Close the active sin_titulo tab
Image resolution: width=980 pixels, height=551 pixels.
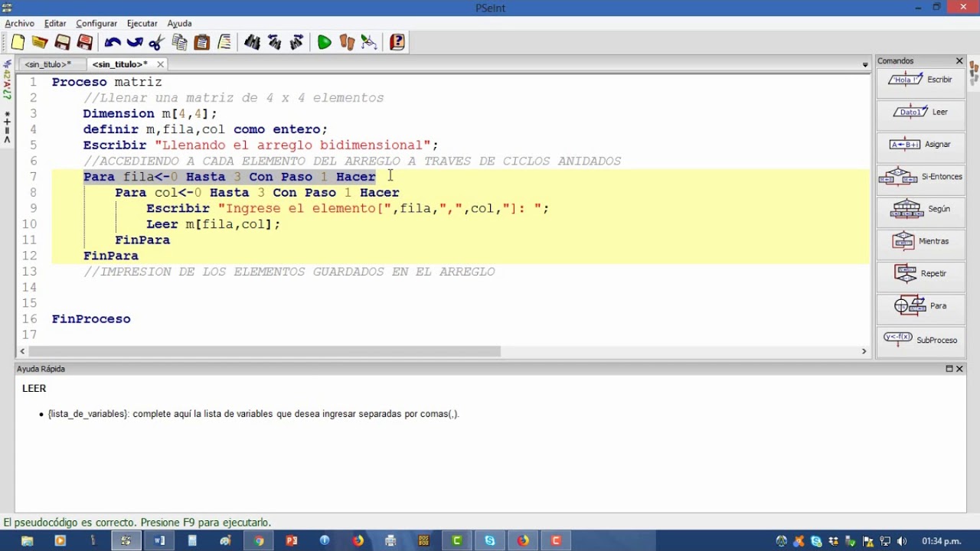[160, 64]
